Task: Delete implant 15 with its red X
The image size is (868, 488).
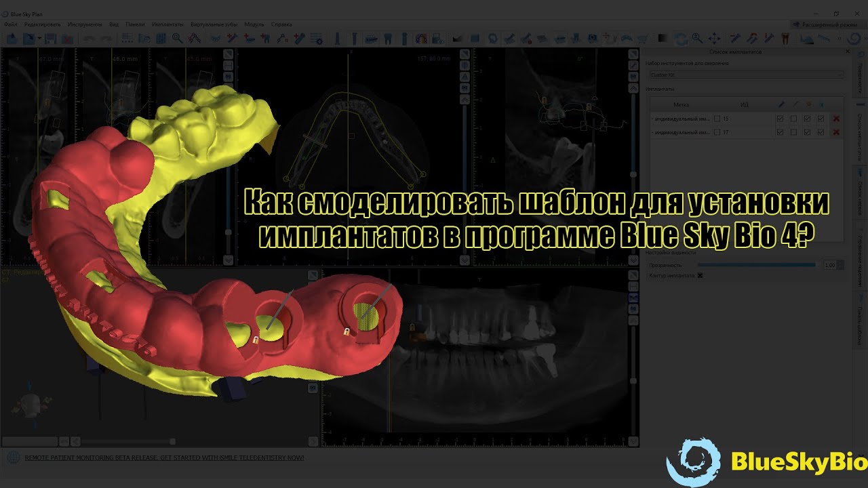Action: tap(836, 119)
